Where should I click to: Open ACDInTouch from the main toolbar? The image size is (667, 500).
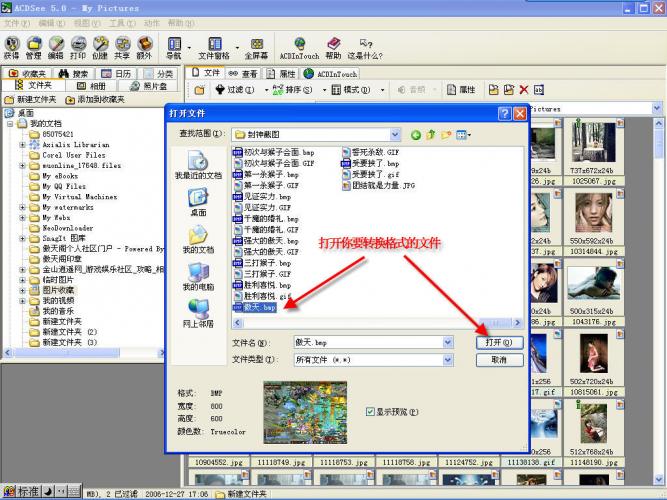tap(300, 47)
